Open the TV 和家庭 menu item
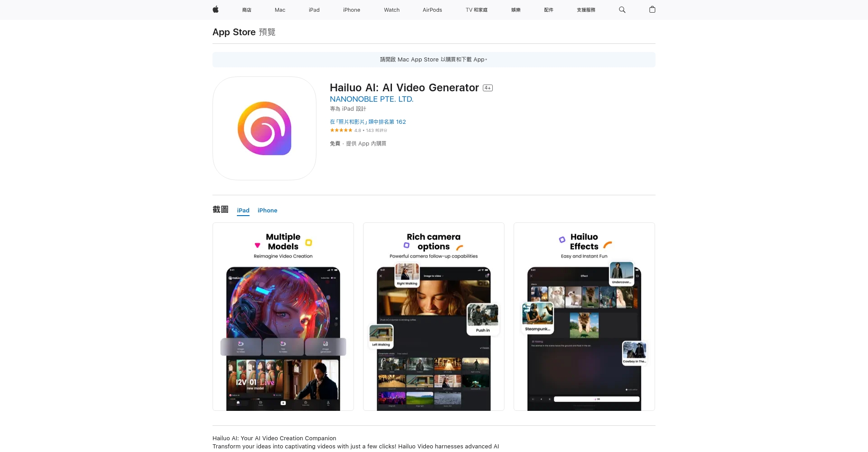The width and height of the screenshot is (868, 452). [476, 10]
